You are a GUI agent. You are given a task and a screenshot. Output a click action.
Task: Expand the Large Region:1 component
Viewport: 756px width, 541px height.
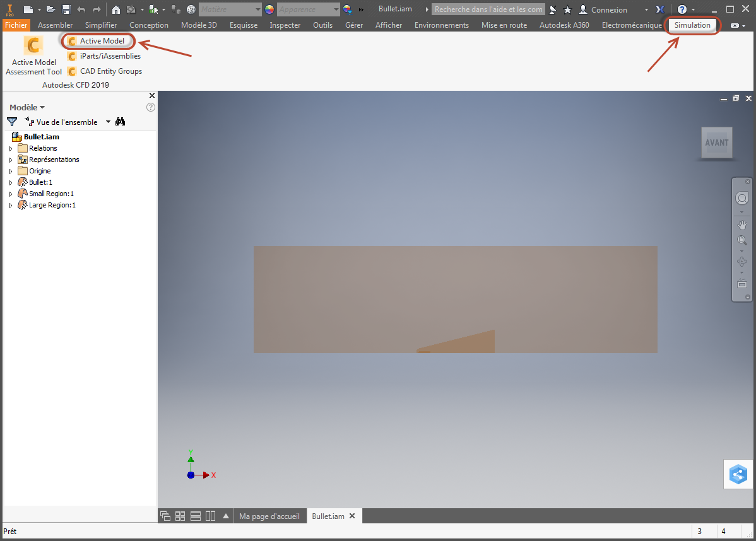[x=11, y=205]
